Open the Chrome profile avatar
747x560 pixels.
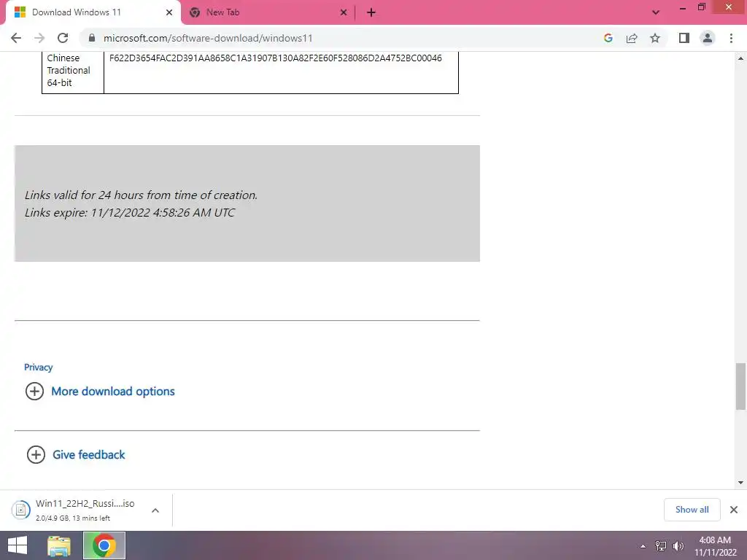point(708,38)
